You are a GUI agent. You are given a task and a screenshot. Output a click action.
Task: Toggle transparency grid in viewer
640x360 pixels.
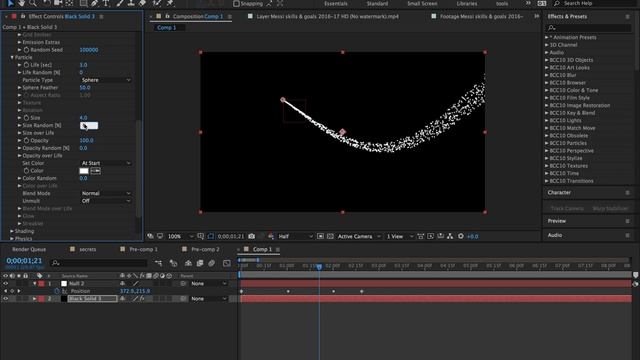click(330, 236)
